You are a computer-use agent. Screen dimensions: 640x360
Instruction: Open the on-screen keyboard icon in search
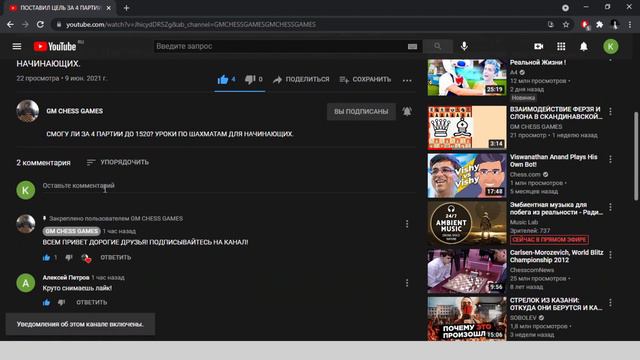(412, 47)
